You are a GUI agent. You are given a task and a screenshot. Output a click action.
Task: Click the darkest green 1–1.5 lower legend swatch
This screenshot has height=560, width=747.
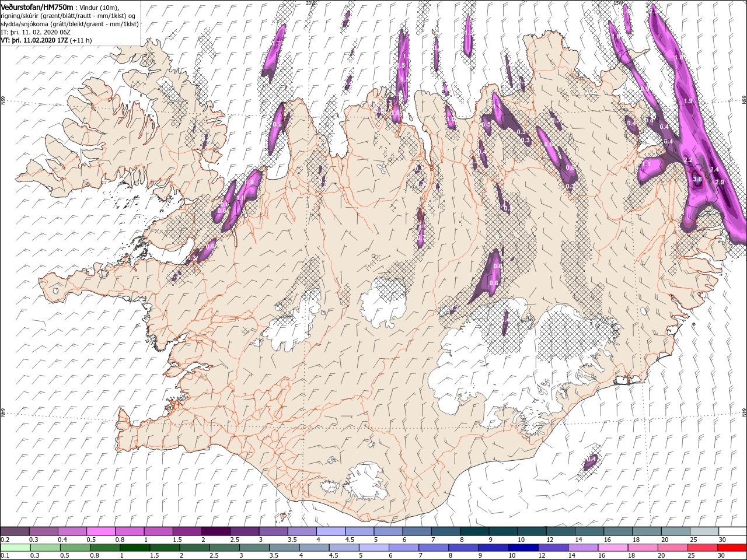click(x=135, y=548)
